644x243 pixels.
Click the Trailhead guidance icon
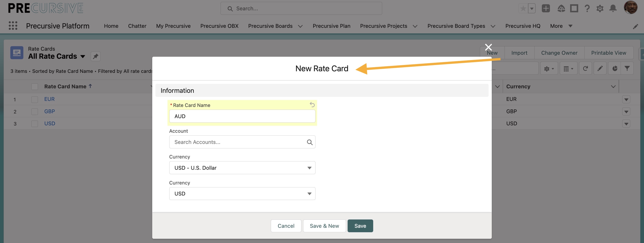[561, 9]
